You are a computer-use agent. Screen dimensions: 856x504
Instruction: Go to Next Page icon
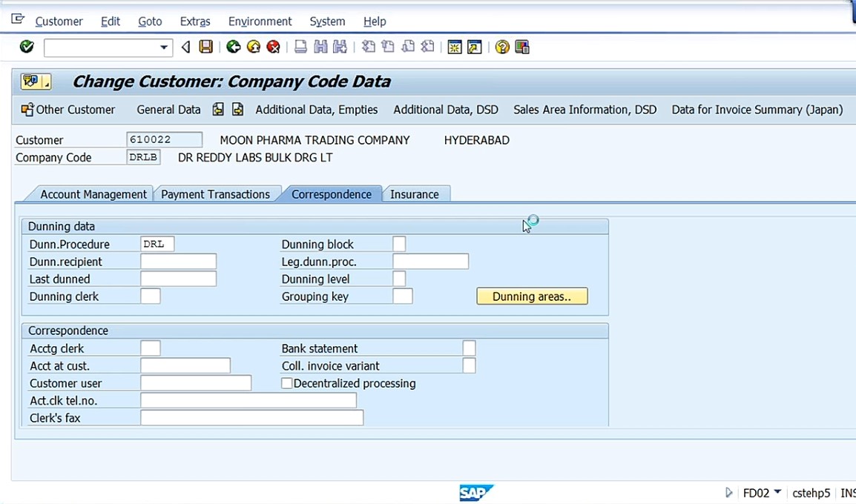pyautogui.click(x=408, y=47)
